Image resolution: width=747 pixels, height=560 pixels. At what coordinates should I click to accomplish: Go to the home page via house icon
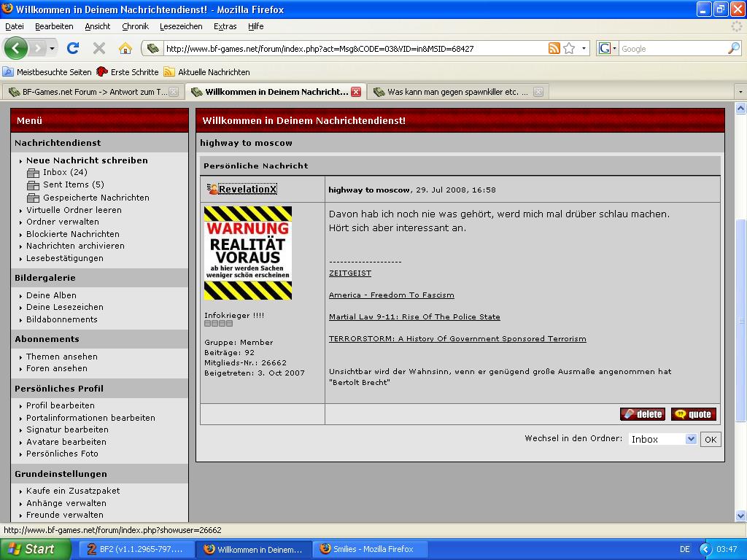point(125,49)
